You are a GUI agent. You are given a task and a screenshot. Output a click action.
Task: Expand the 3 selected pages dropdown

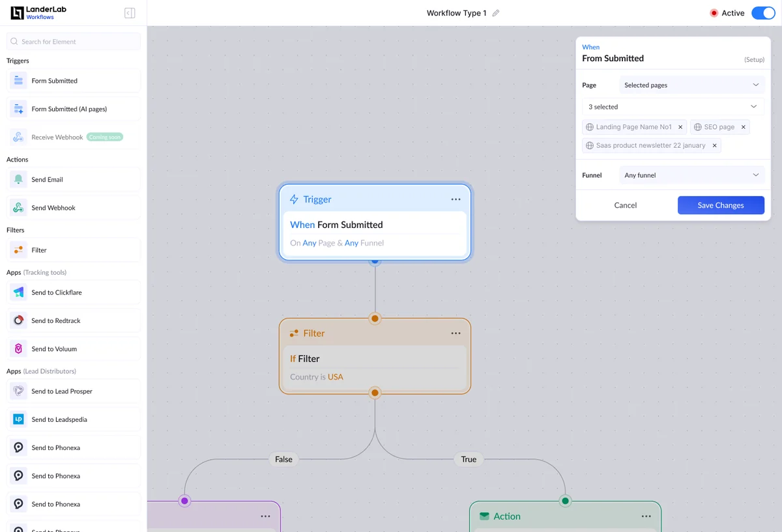(x=673, y=107)
